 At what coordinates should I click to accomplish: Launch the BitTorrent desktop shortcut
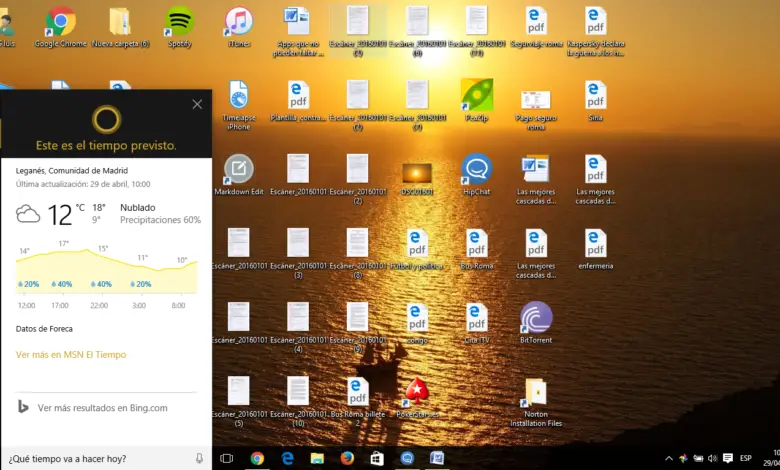[536, 323]
